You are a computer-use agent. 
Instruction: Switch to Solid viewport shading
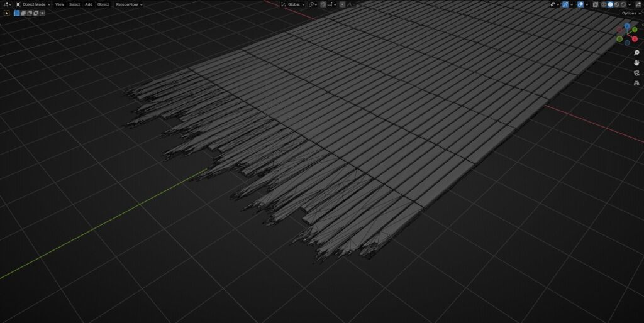(610, 4)
